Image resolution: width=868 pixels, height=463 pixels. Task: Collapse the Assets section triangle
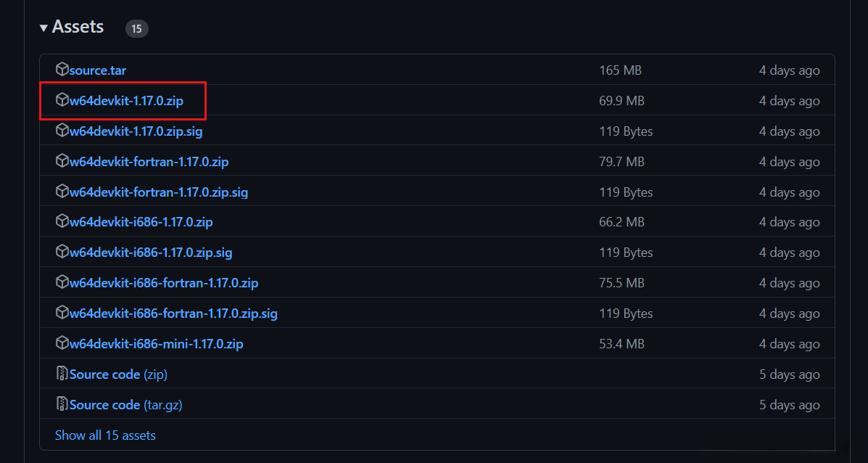pyautogui.click(x=44, y=28)
